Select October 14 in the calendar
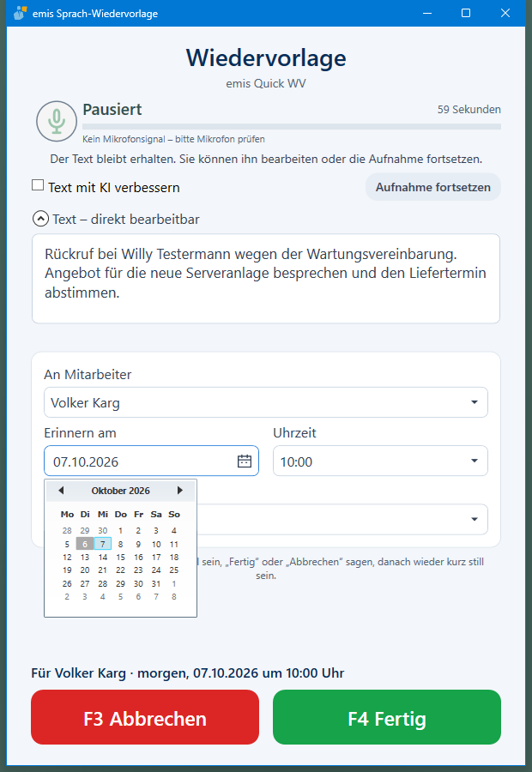 (x=102, y=558)
